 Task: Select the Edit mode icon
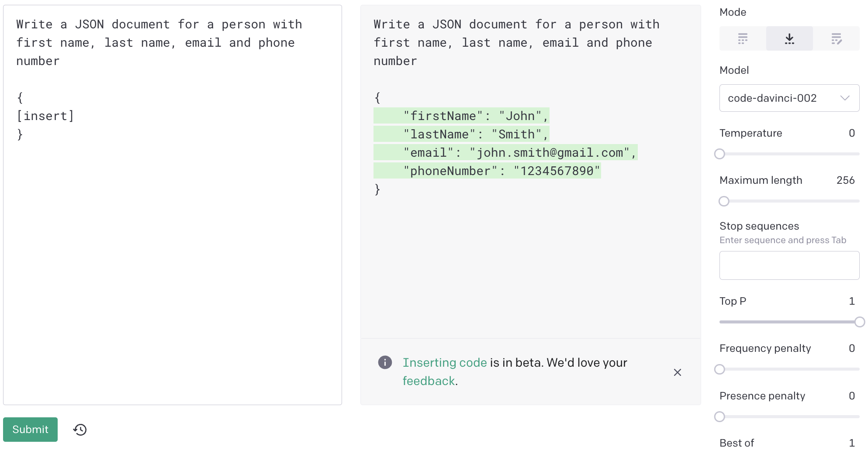(836, 38)
